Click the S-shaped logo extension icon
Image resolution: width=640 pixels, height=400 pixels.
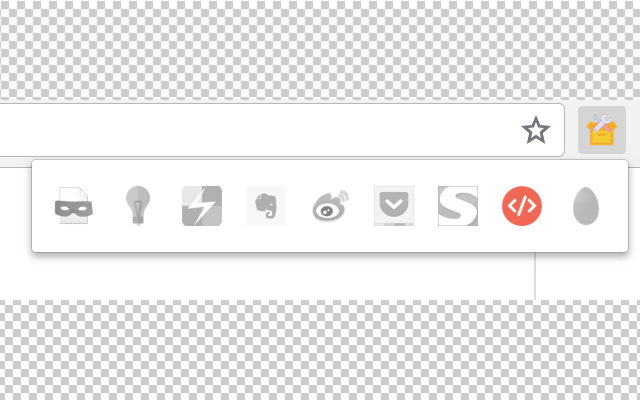tap(458, 206)
